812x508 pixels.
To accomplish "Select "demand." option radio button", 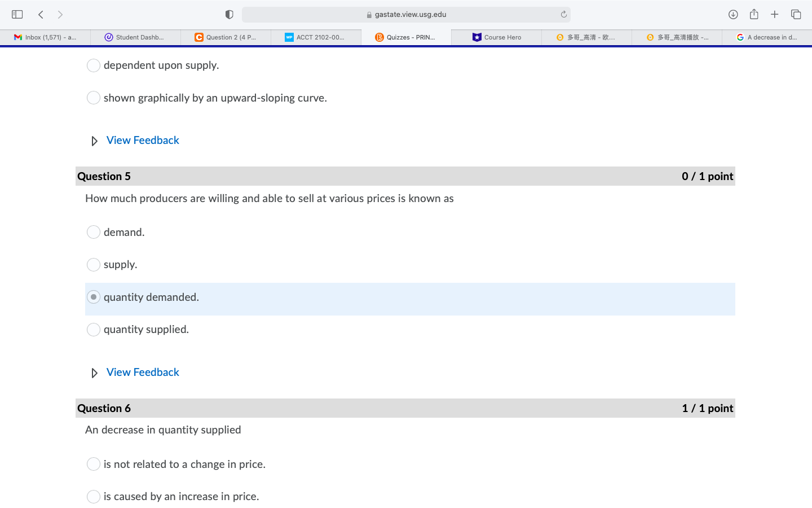I will coord(94,232).
